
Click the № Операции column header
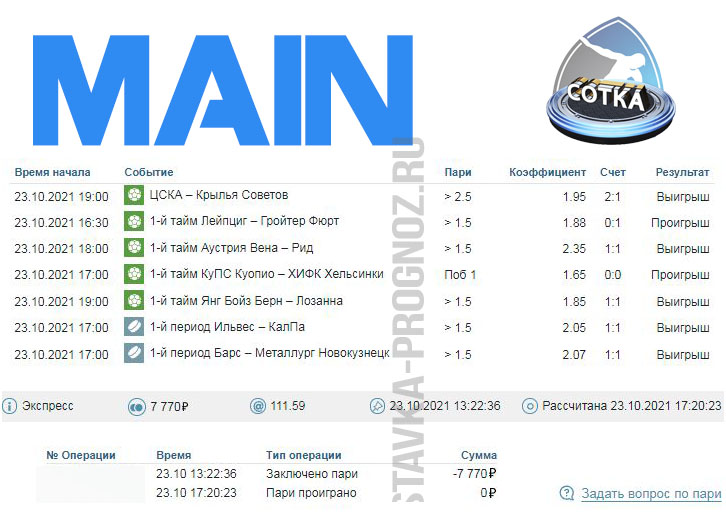81,455
